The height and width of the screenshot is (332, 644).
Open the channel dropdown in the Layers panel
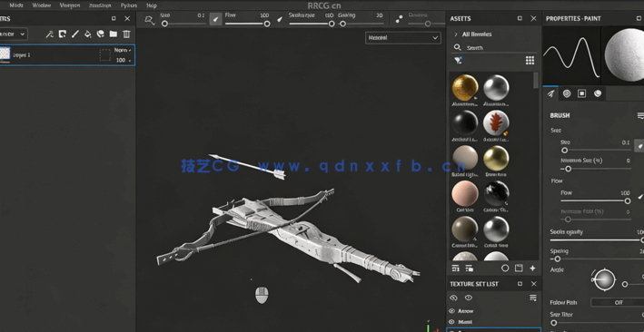[x=13, y=34]
